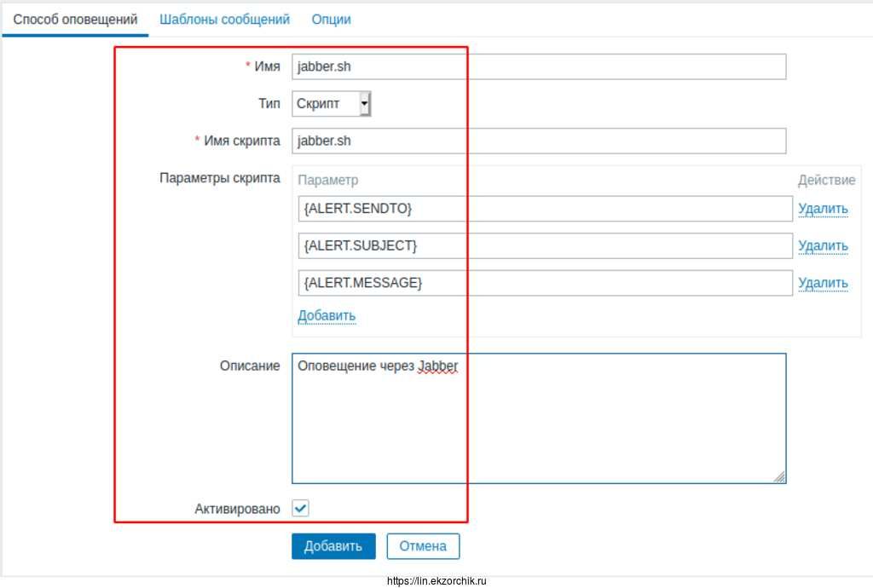Click the Имя скрипта input field
The width and height of the screenshot is (873, 588).
[x=538, y=141]
